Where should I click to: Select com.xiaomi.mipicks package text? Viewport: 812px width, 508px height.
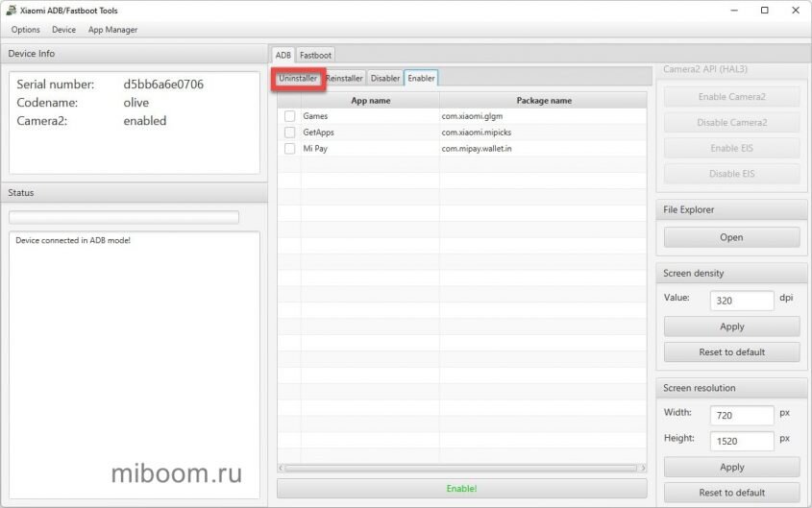click(476, 133)
